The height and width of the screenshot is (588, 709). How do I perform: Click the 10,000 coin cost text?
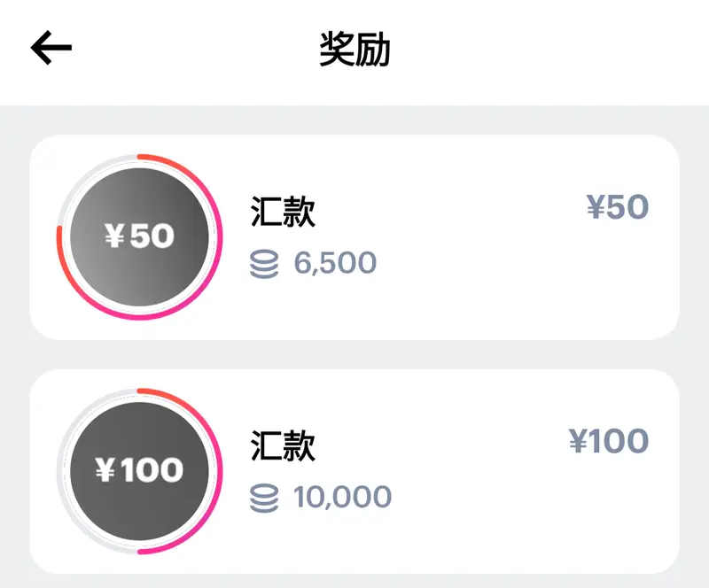click(x=342, y=497)
